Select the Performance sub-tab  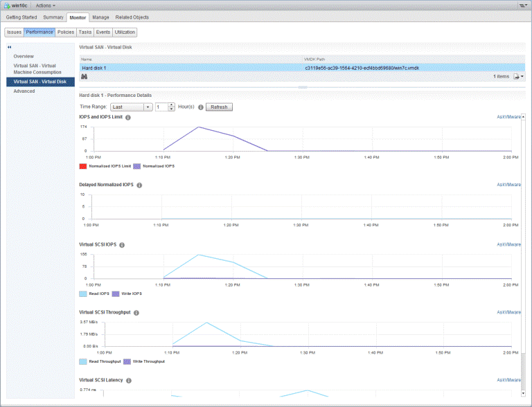[x=39, y=33]
